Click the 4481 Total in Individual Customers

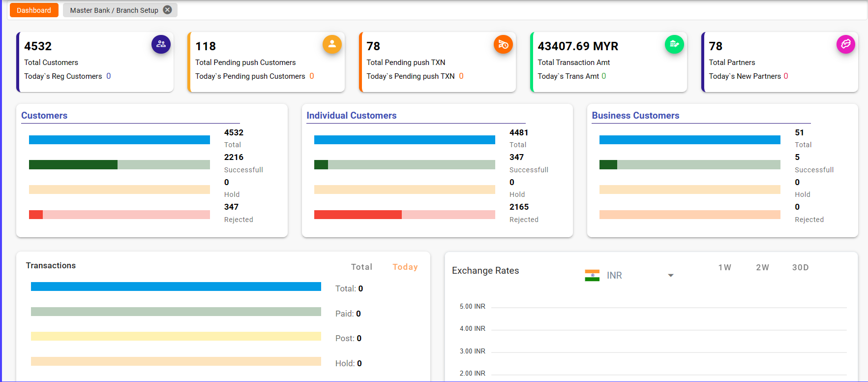click(x=519, y=132)
